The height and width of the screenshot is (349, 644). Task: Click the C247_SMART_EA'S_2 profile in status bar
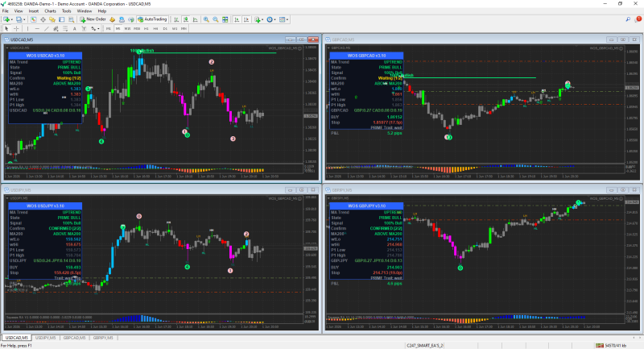click(425, 346)
